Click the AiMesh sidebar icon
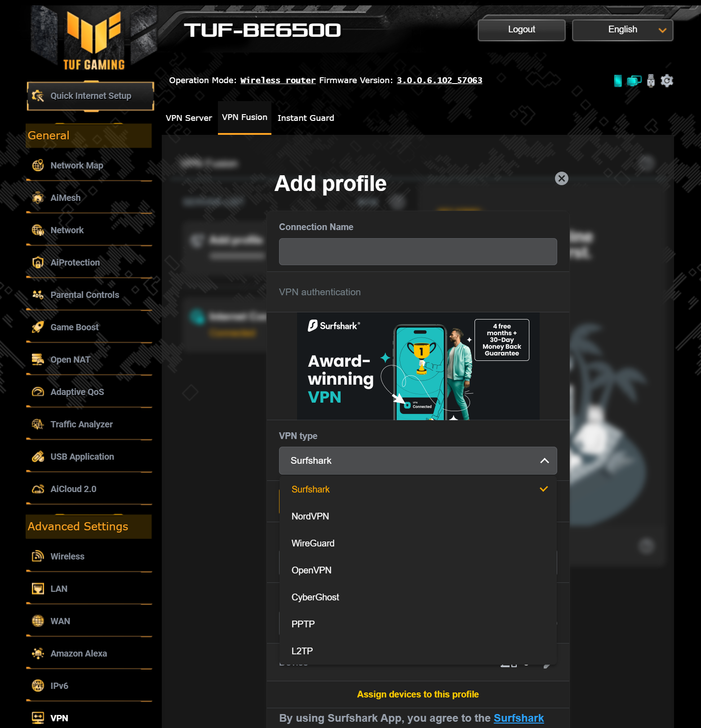The height and width of the screenshot is (728, 701). coord(38,198)
